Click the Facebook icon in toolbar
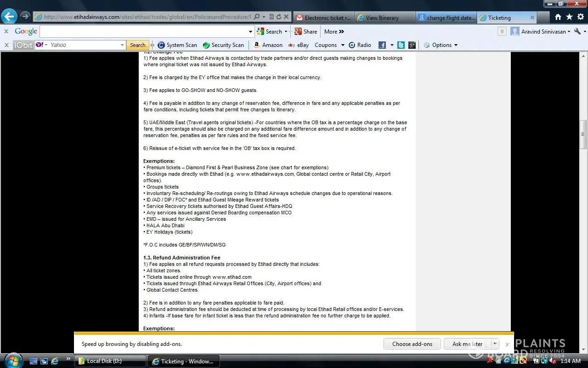The height and width of the screenshot is (368, 588). tap(382, 45)
